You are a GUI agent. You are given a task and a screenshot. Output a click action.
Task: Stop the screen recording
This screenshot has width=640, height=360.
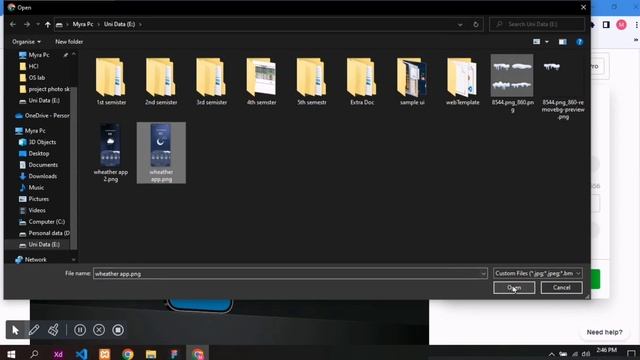point(118,330)
